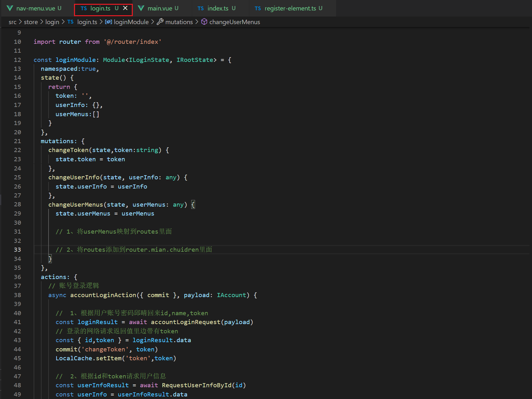Screen dimensions: 532x399
Task: Click accountLoginRequest(payload) call
Action: click(x=202, y=322)
